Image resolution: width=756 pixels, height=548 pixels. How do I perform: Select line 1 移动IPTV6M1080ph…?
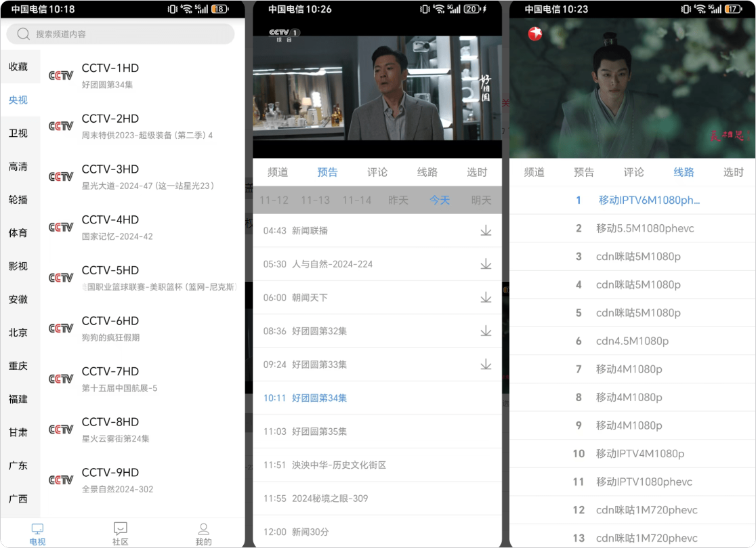pyautogui.click(x=632, y=201)
